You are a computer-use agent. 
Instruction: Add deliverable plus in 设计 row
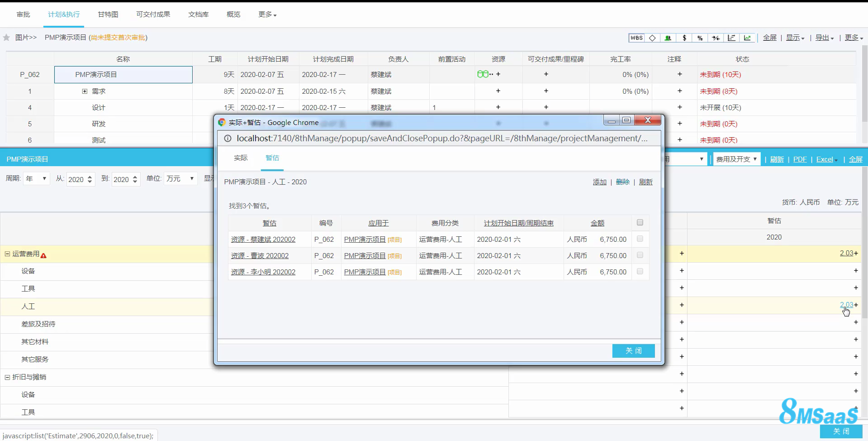(x=546, y=107)
